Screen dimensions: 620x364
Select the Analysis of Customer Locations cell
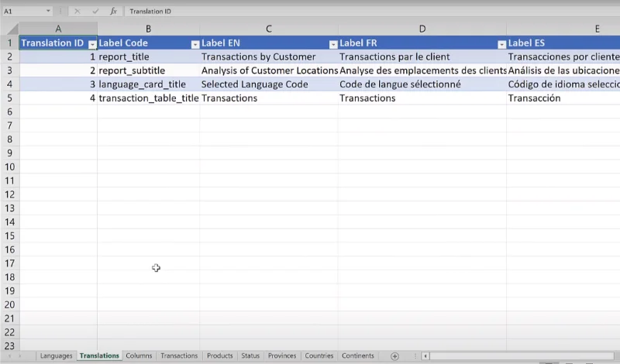coord(269,70)
